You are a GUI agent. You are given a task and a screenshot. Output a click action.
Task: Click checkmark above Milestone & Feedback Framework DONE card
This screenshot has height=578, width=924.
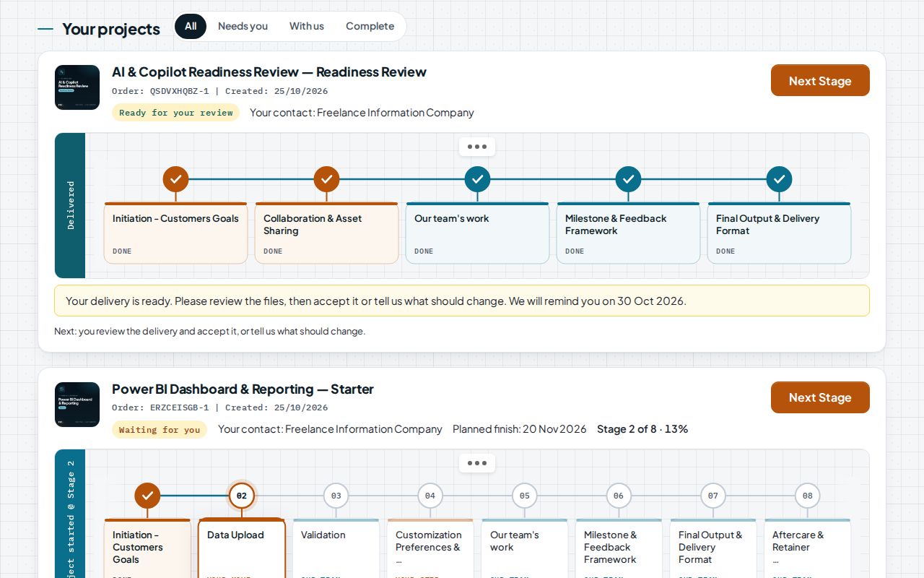tap(628, 179)
